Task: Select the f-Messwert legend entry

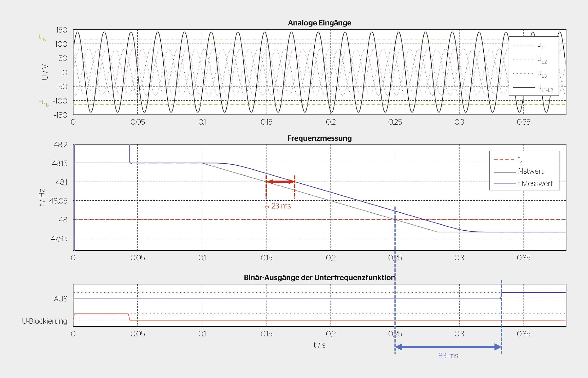Action: (x=523, y=184)
